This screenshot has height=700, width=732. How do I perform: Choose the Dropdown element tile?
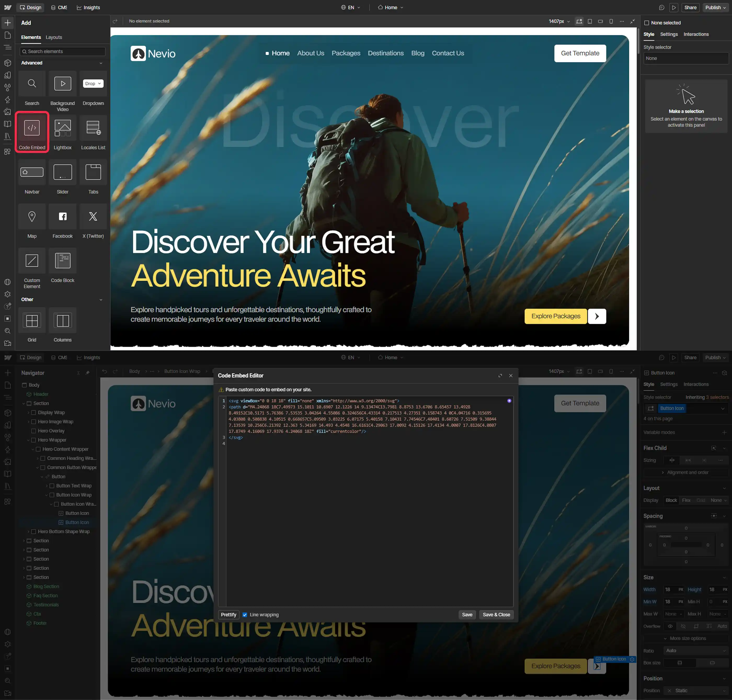(93, 88)
